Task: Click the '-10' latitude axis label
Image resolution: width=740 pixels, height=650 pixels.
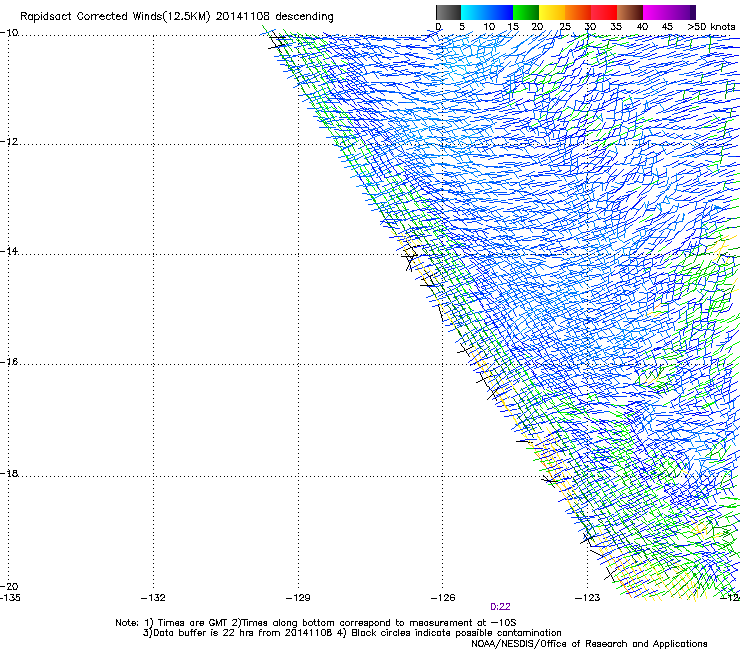Action: tap(9, 33)
